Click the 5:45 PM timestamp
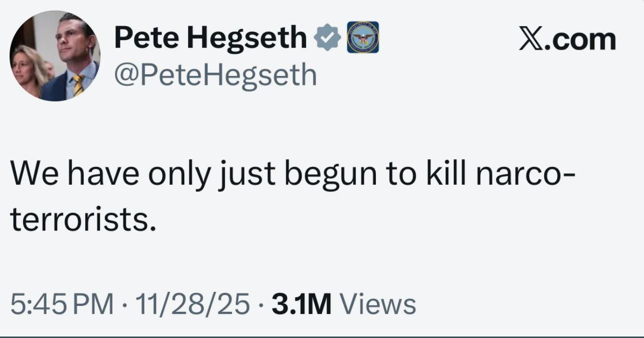 point(62,304)
